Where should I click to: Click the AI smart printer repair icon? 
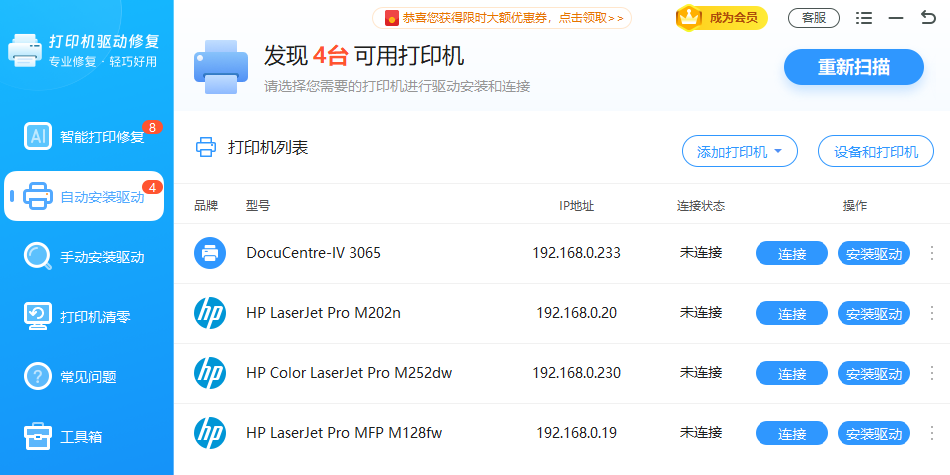38,136
